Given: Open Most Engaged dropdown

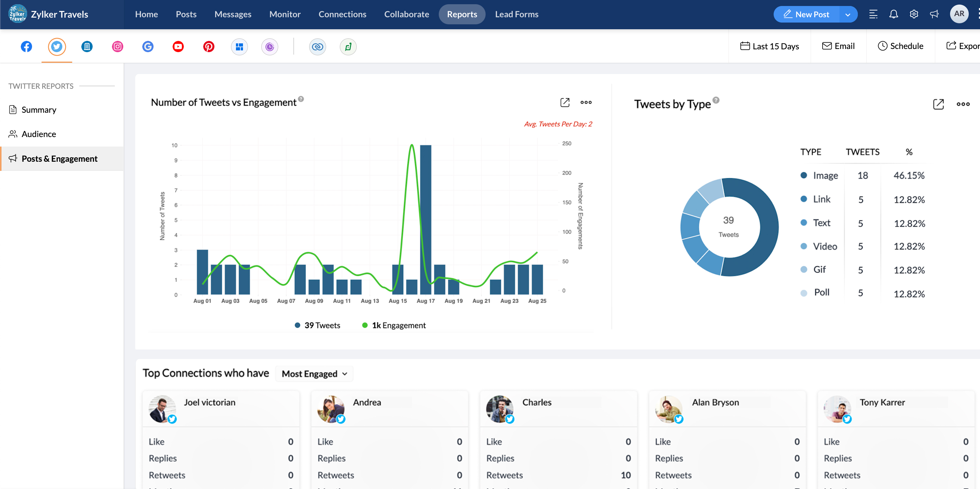Looking at the screenshot, I should [314, 374].
